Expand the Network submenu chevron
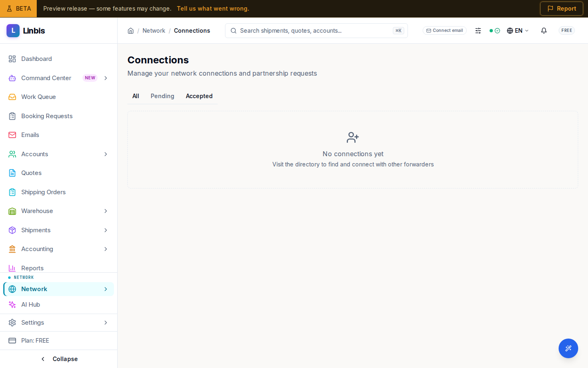This screenshot has width=588, height=368. pyautogui.click(x=106, y=289)
